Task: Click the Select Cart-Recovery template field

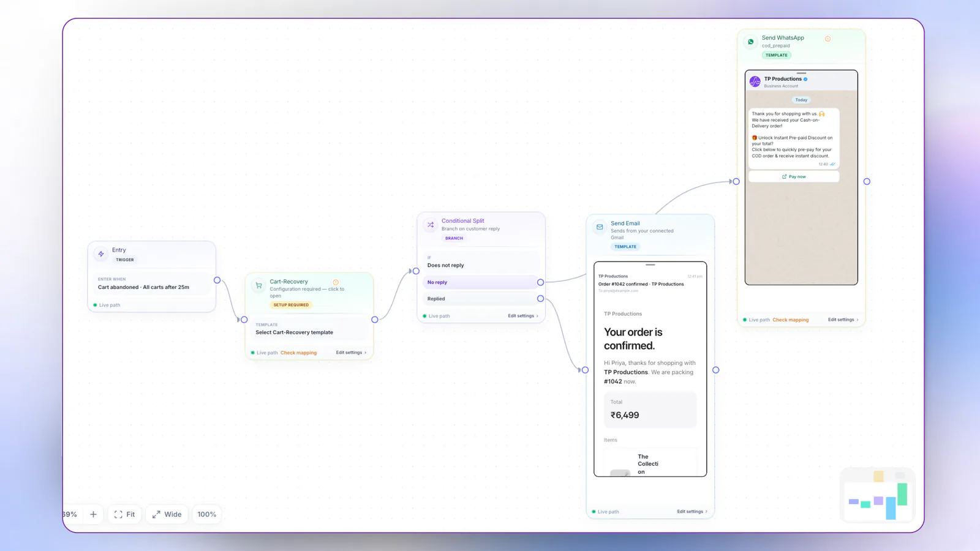Action: [309, 329]
